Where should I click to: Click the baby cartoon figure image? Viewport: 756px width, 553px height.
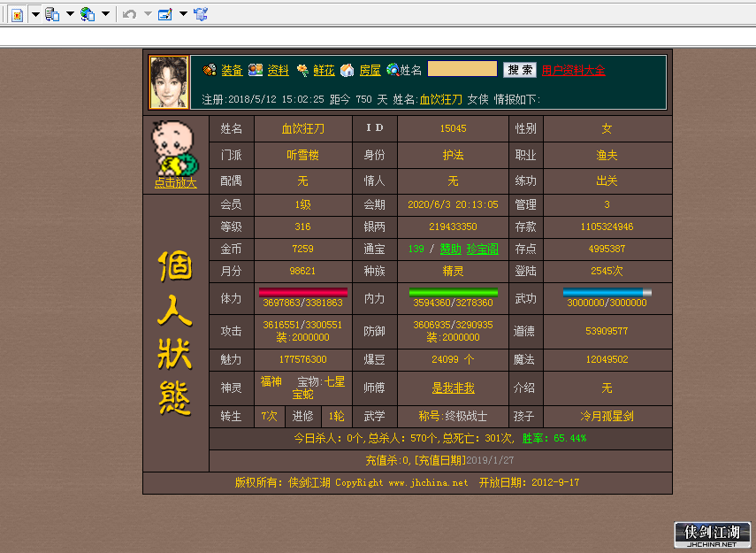174,148
